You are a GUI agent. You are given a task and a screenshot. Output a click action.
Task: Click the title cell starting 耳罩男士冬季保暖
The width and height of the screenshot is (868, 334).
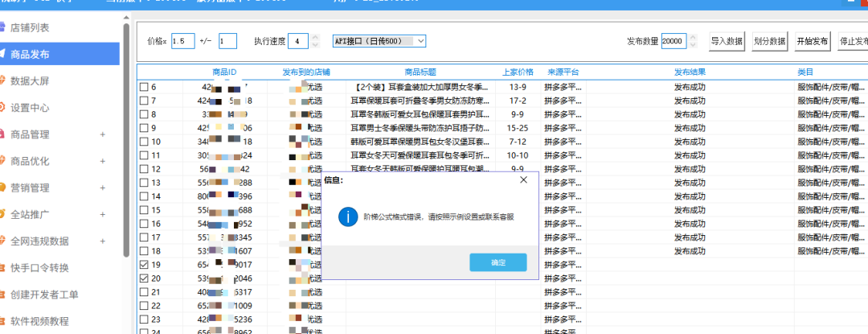click(x=420, y=128)
